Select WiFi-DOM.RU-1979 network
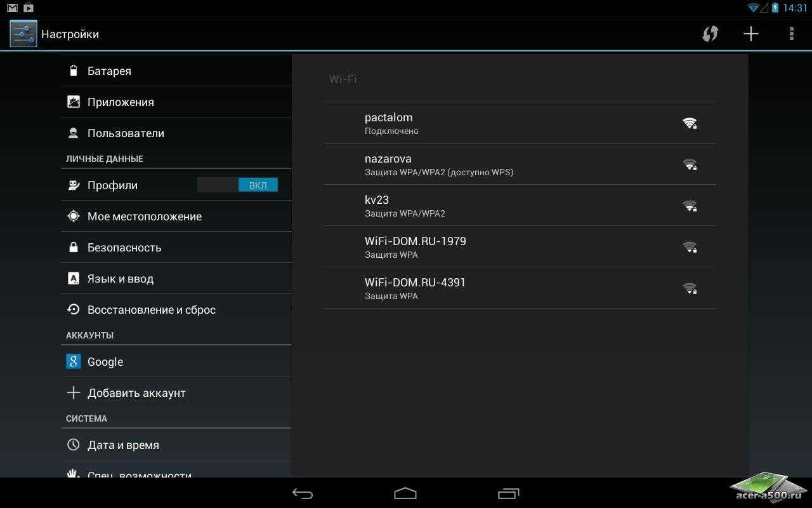Screen dimensions: 812x508 [x=520, y=246]
